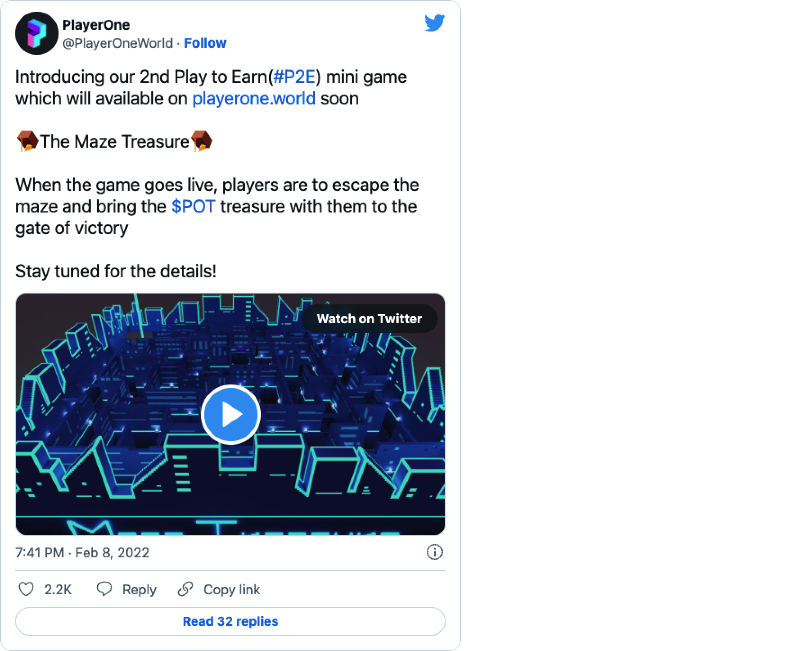Open the #P2E hashtag link
The height and width of the screenshot is (651, 812).
[x=294, y=77]
